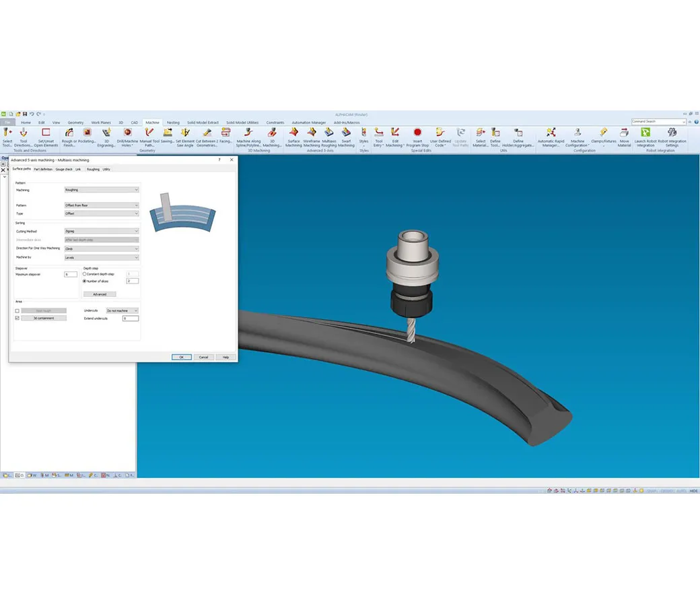Open Multiaxis Roughing
The width and height of the screenshot is (700, 606).
coord(329,137)
